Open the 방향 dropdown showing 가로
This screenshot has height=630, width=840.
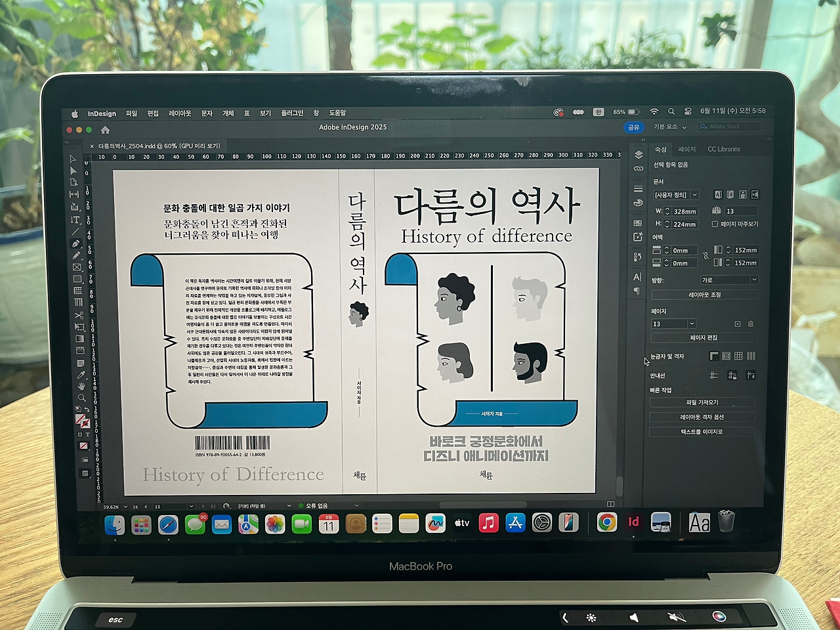tap(728, 280)
